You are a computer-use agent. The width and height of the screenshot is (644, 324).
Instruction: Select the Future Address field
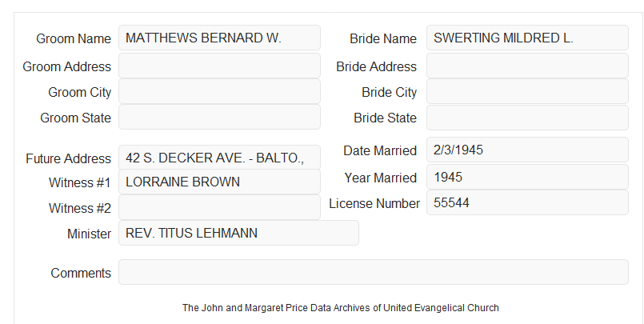tap(219, 158)
